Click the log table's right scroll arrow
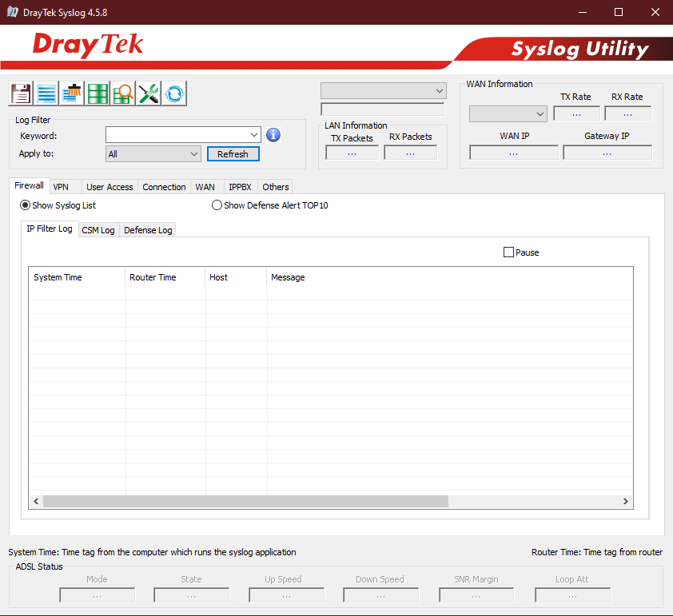The height and width of the screenshot is (616, 673). (625, 502)
